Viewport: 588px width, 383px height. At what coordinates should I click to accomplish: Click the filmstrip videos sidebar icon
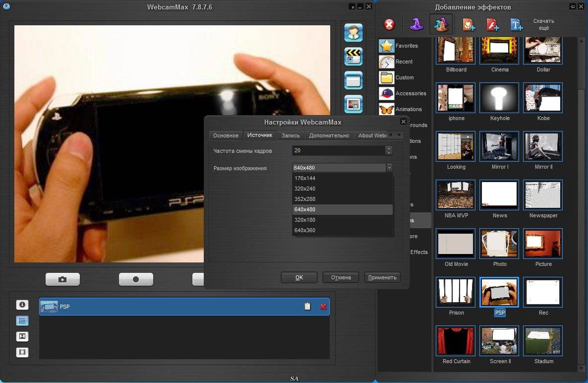22,352
